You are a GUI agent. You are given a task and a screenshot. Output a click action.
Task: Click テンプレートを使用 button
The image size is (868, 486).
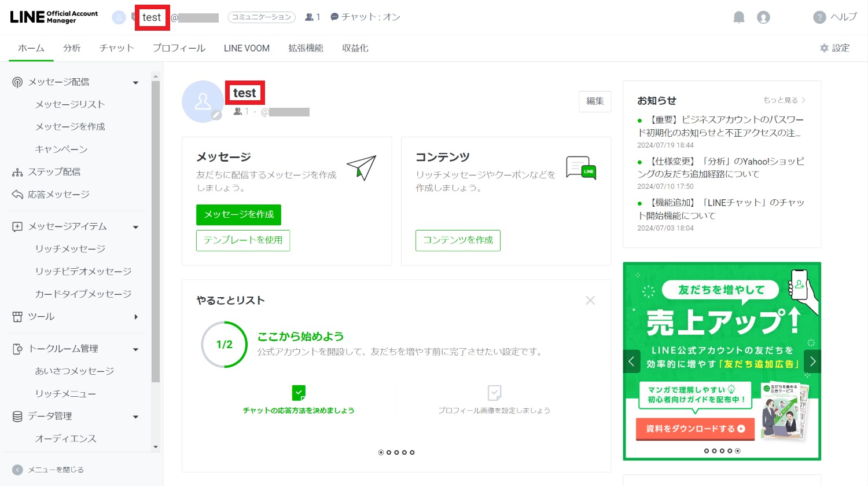point(243,240)
